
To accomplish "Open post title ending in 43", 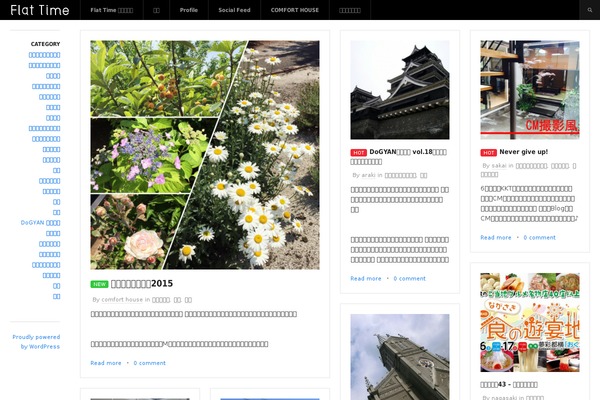I will tap(509, 384).
